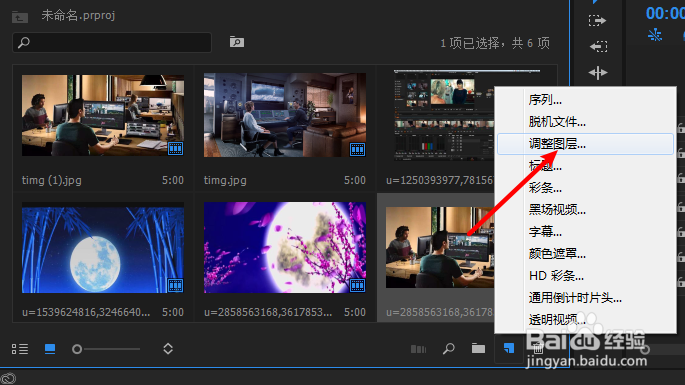Image resolution: width=685 pixels, height=385 pixels.
Task: Switch to list view
Action: coord(20,349)
